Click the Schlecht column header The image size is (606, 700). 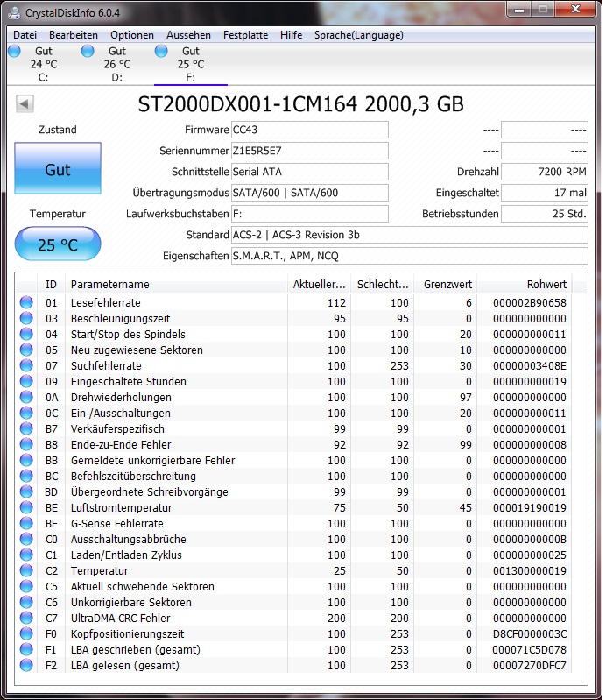383,285
